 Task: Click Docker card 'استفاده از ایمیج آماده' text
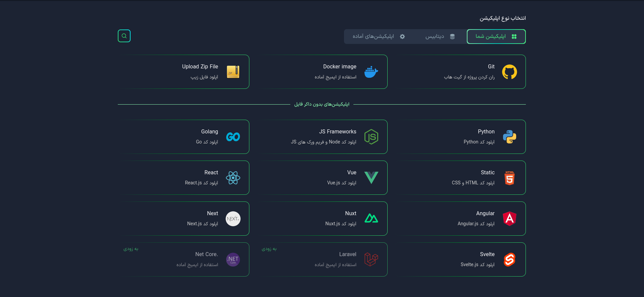[336, 77]
